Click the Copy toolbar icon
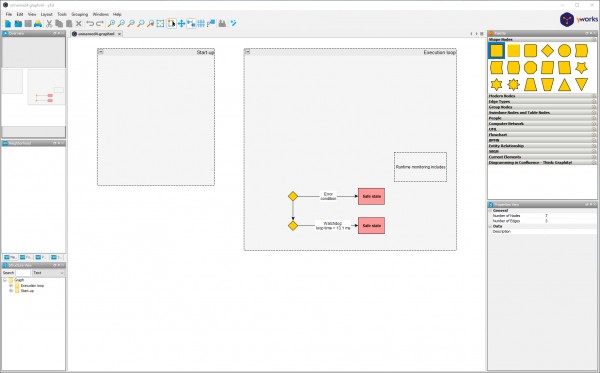Screen dimensions: 600x373 point(59,24)
